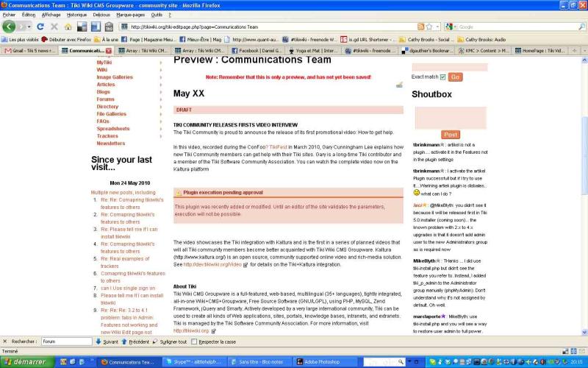Viewport: 588px width, 368px height.
Task: Click the Shoutbox message text area
Action: coord(451,118)
